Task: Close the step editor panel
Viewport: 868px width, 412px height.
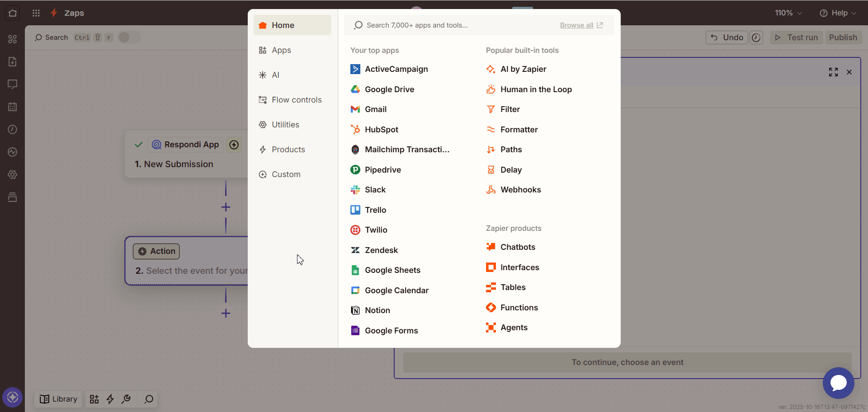Action: 849,72
